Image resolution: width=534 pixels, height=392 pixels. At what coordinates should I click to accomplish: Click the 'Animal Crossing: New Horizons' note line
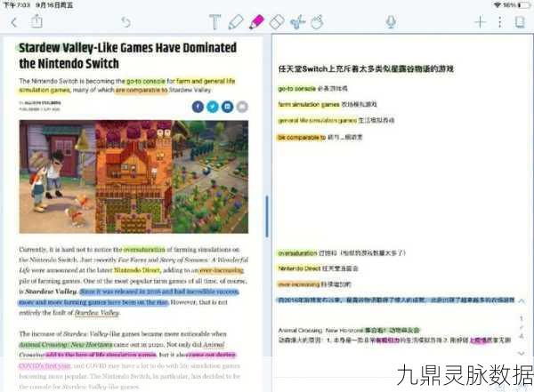[x=349, y=330]
